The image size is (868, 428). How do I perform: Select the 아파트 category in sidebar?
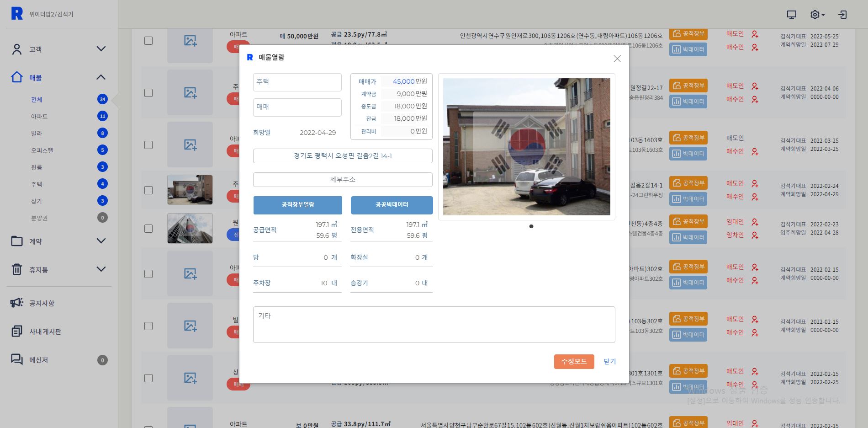tap(39, 117)
